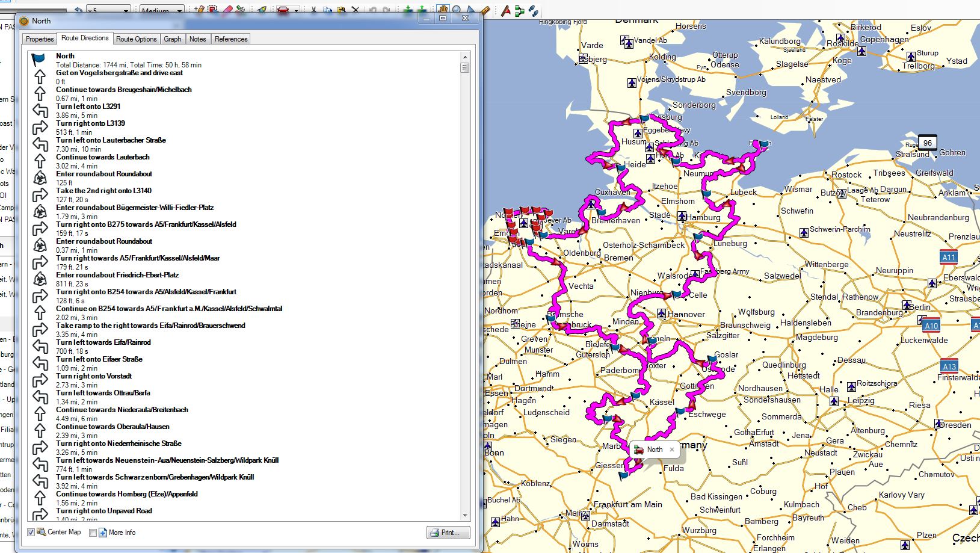Click the Print... button
The width and height of the screenshot is (980, 553).
449,533
